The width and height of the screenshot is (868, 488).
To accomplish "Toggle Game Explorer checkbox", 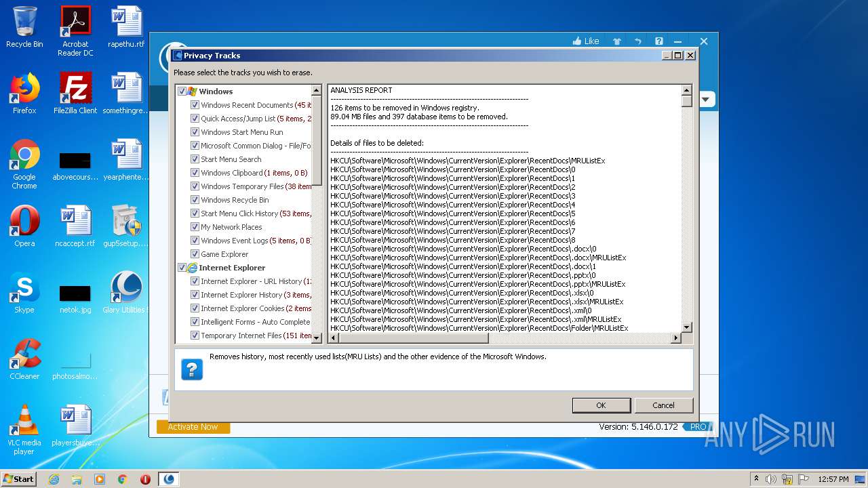I will pos(195,254).
